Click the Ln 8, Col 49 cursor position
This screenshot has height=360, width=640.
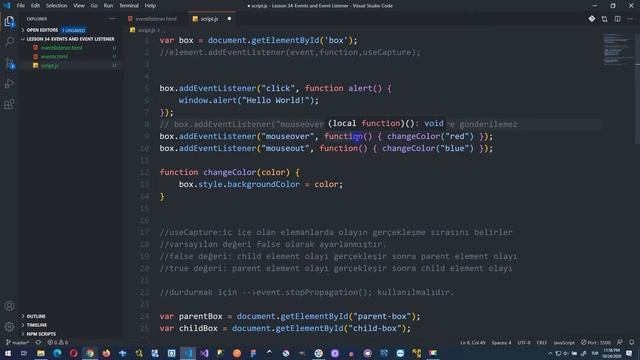[473, 342]
